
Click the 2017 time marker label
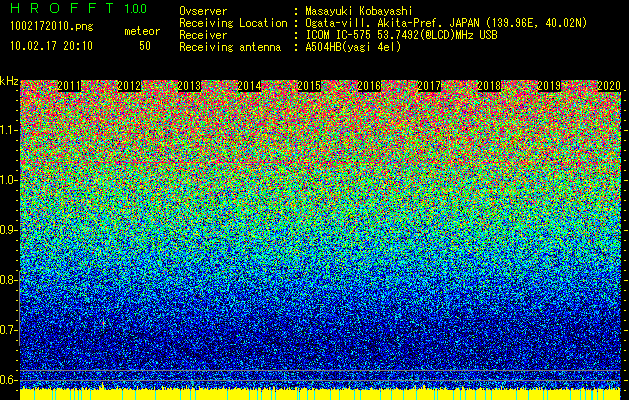coord(429,86)
